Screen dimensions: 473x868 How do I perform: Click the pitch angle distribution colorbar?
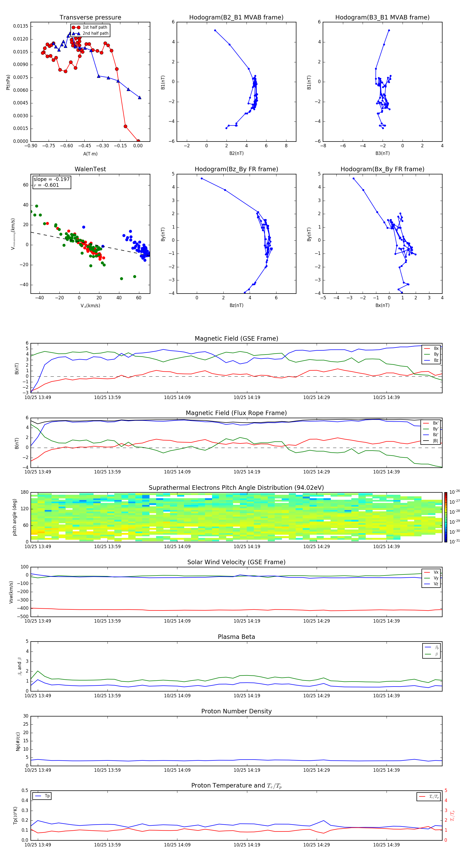(x=446, y=517)
